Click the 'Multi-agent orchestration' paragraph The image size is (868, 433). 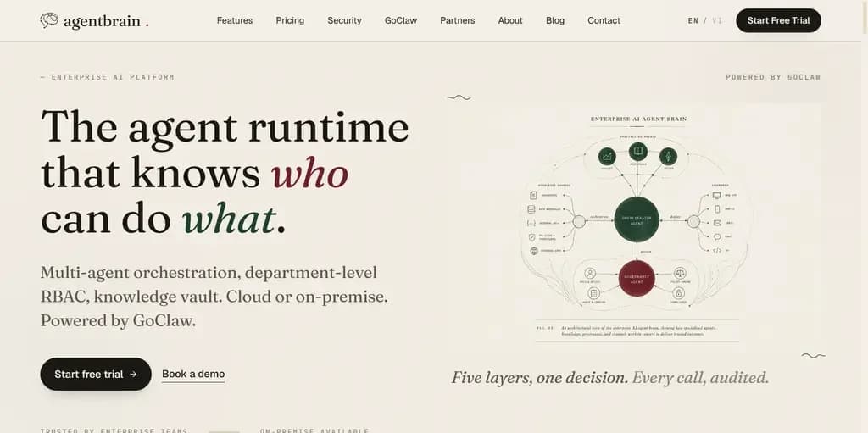(214, 297)
